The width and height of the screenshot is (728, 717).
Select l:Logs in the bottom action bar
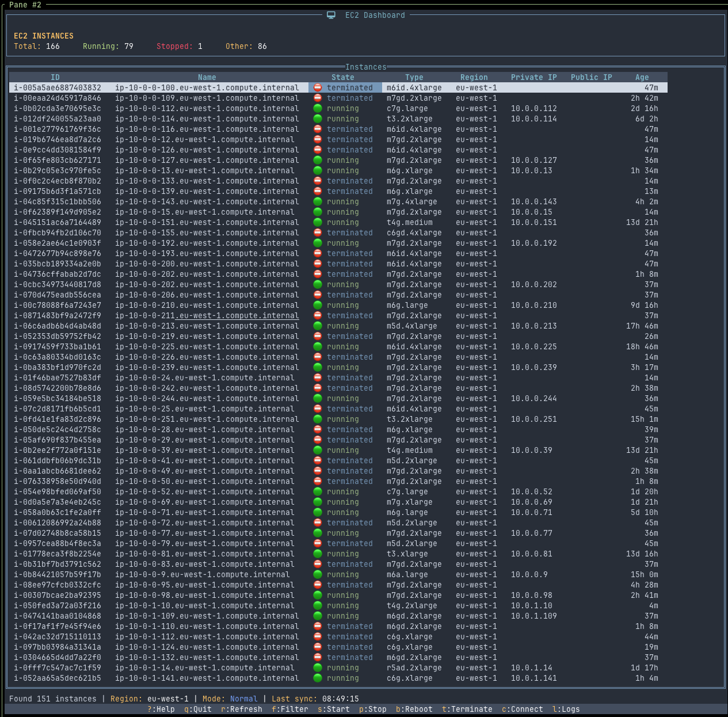click(566, 709)
